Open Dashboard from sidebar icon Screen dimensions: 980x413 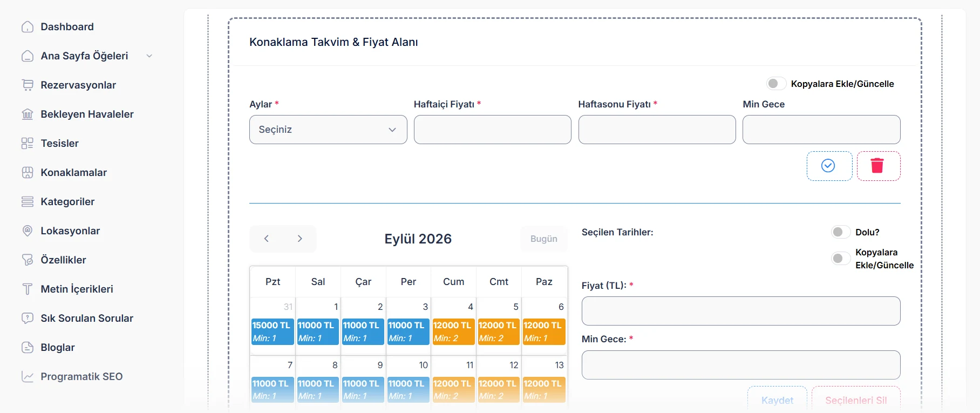click(x=28, y=27)
